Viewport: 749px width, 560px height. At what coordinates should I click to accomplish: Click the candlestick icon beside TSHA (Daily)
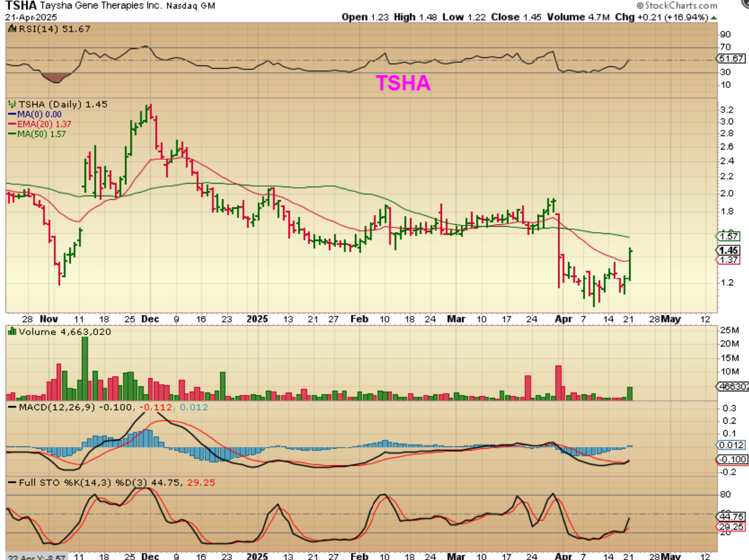(x=11, y=104)
